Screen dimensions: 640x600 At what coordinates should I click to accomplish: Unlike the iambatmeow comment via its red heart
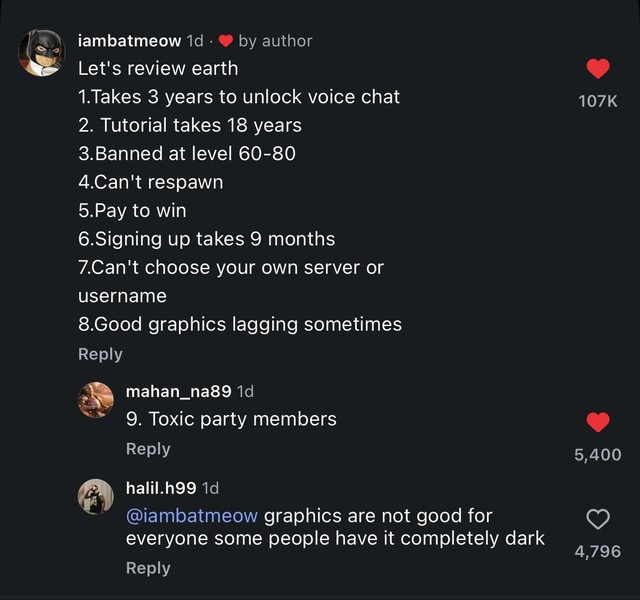598,69
